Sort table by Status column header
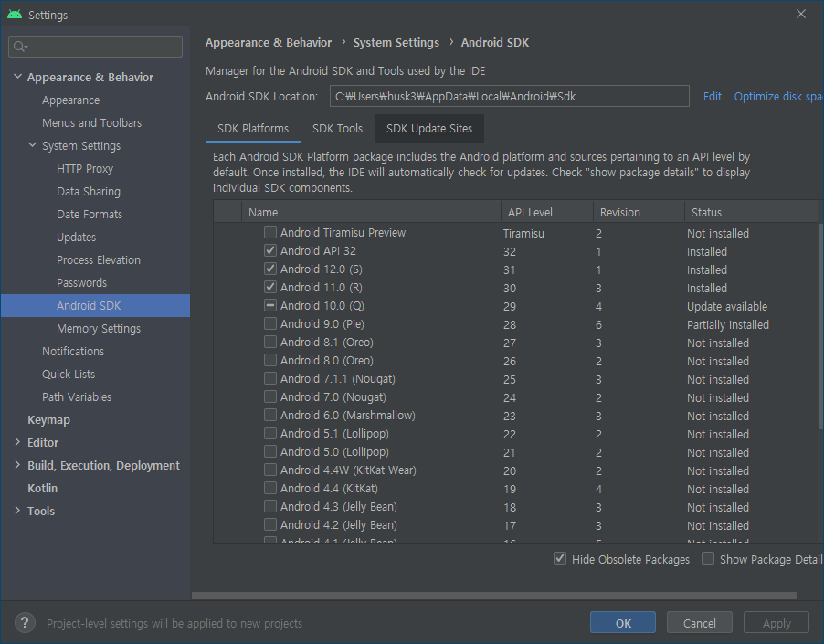Image resolution: width=824 pixels, height=644 pixels. point(752,212)
